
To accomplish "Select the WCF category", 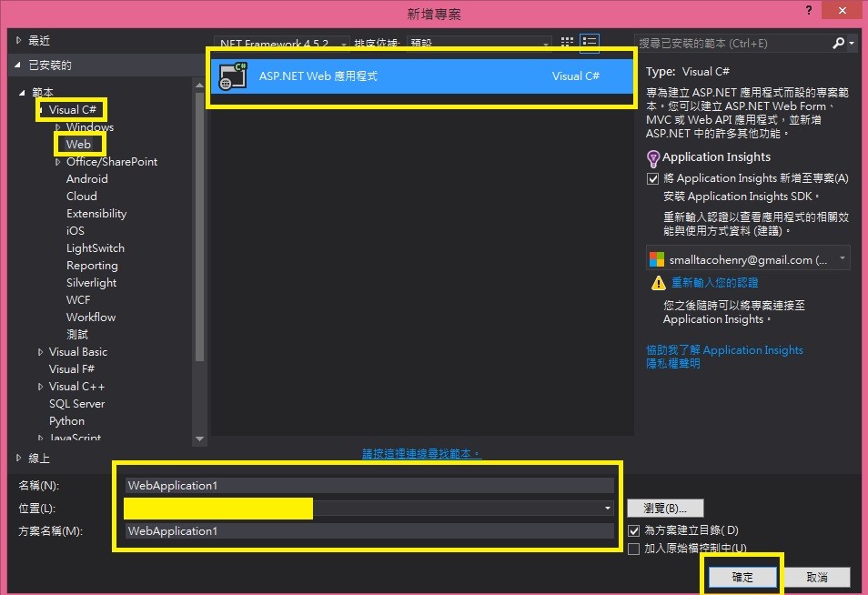I will coord(78,300).
